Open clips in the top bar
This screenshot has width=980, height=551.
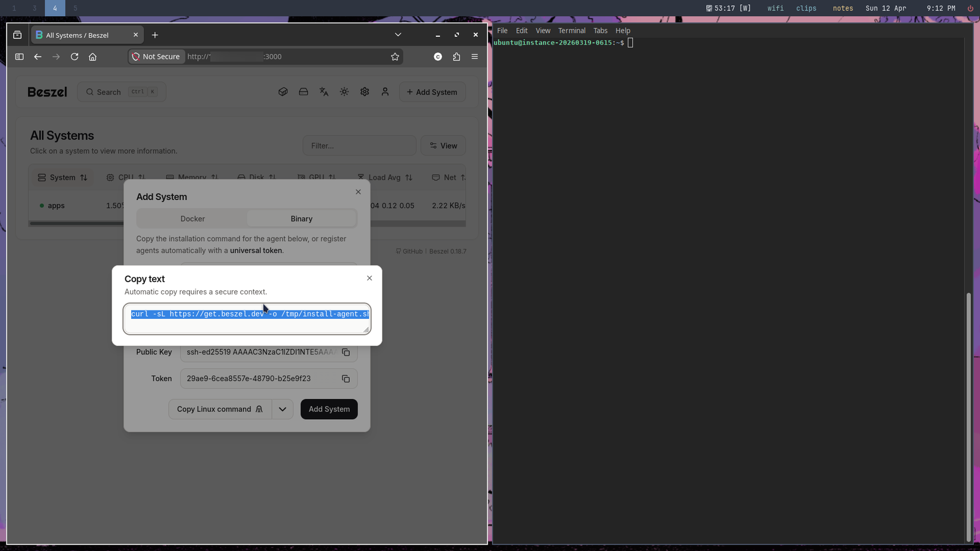point(806,8)
